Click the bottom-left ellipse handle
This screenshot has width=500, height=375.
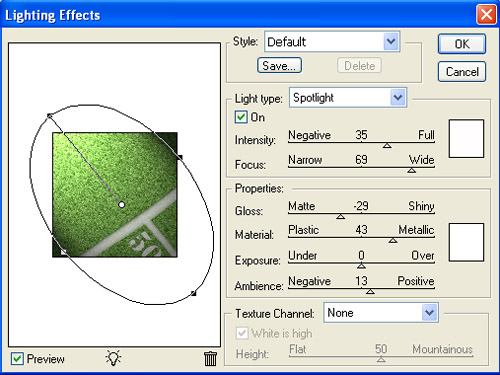click(63, 252)
